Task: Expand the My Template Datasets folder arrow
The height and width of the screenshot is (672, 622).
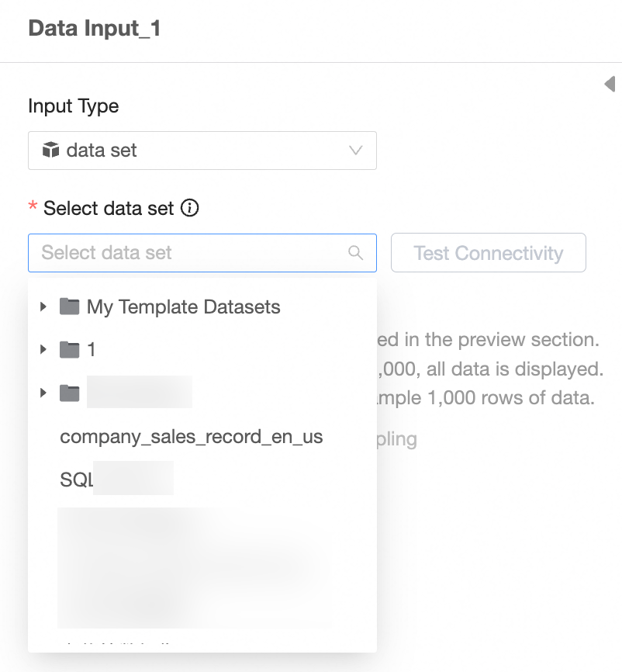Action: tap(43, 307)
